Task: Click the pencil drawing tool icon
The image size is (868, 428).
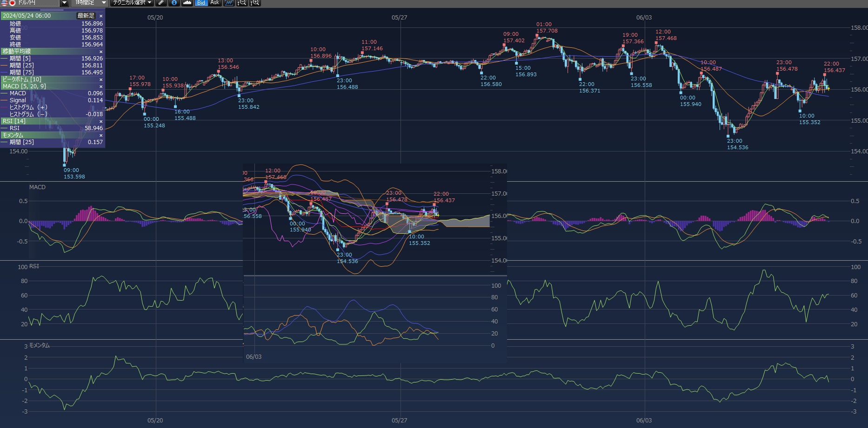Action: click(x=161, y=3)
